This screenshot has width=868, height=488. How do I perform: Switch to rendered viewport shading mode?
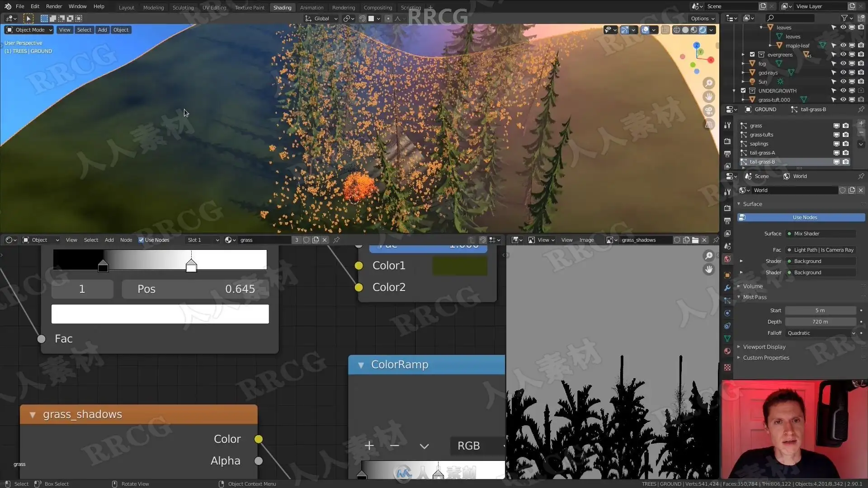coord(703,30)
